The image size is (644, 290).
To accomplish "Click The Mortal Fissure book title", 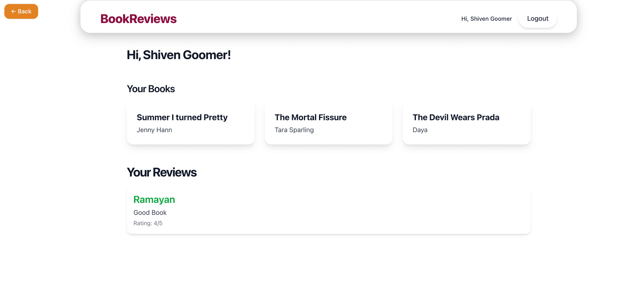I will click(x=311, y=117).
